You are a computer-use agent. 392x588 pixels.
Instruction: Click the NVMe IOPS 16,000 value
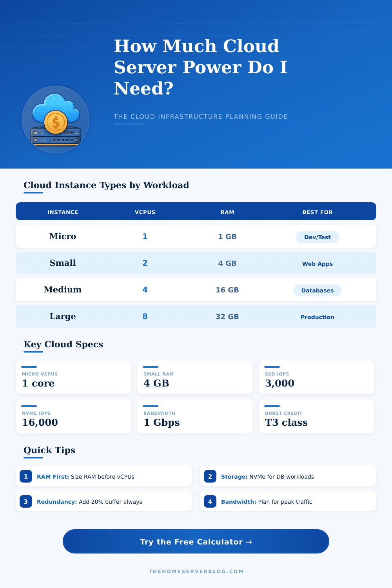tap(40, 423)
